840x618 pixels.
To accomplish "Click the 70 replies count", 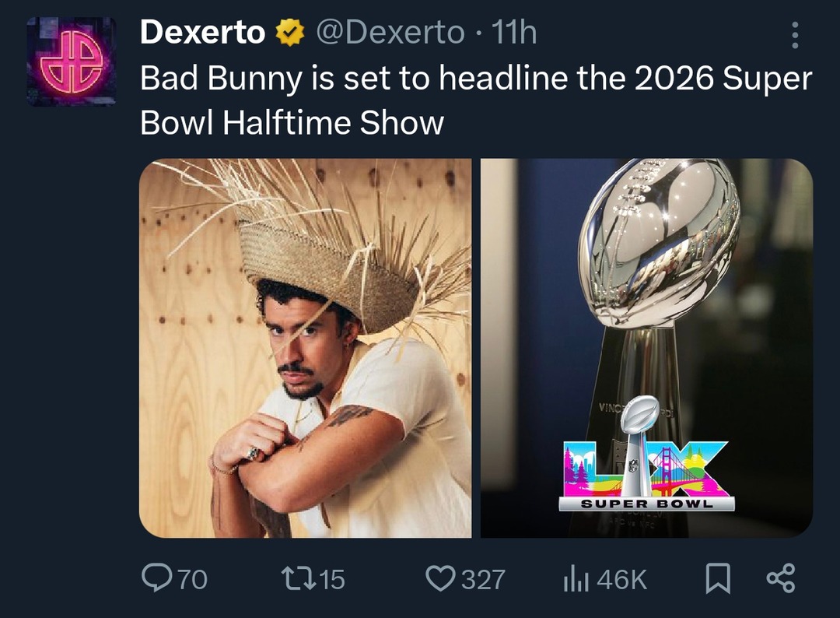I will [192, 578].
